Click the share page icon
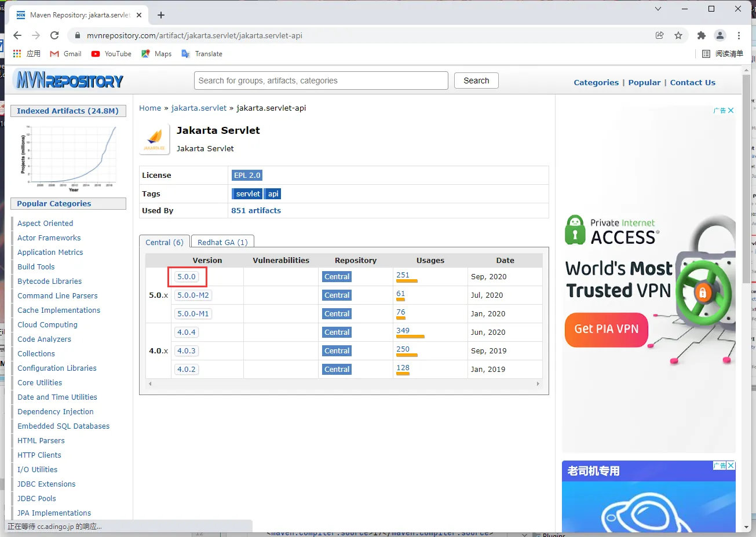The image size is (756, 537). 659,35
